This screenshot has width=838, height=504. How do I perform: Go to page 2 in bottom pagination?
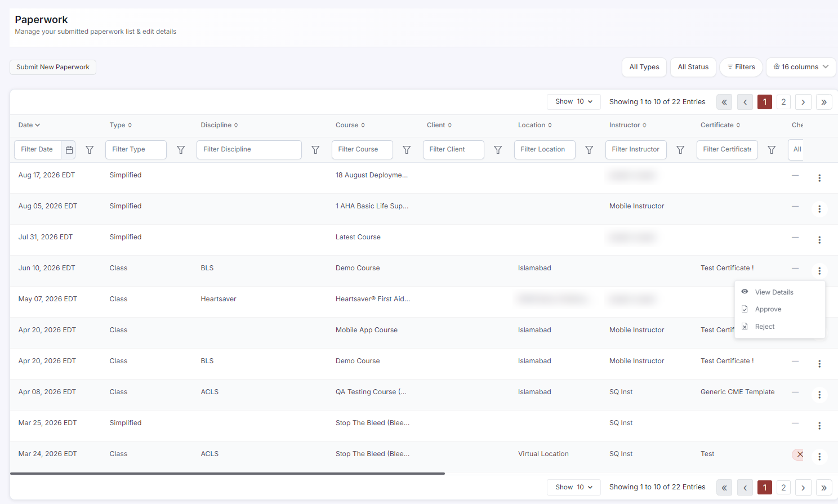pos(783,488)
